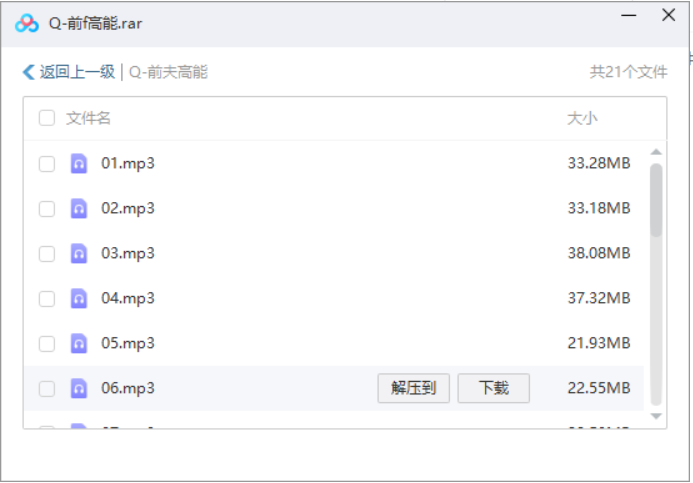Image resolution: width=693 pixels, height=483 pixels.
Task: Click the audio file icon for 03.mp3
Action: pyautogui.click(x=79, y=254)
